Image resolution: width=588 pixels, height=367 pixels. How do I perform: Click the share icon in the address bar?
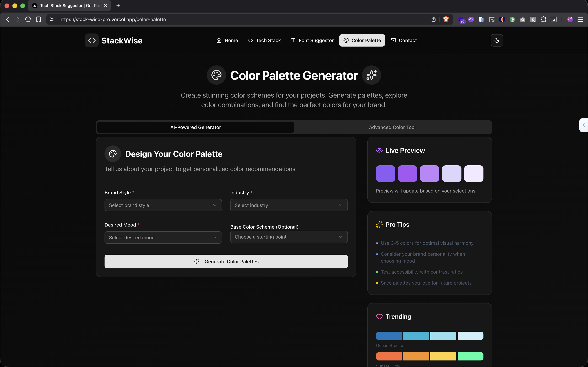click(433, 19)
